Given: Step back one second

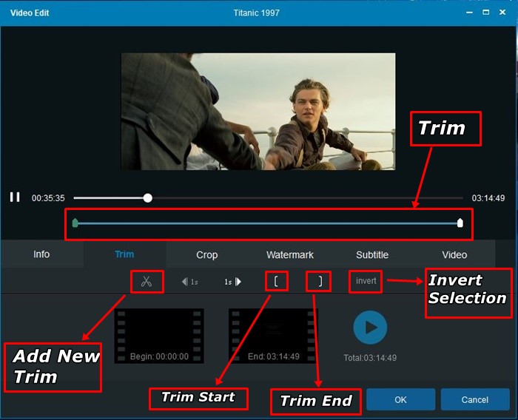Looking at the screenshot, I should click(x=189, y=282).
